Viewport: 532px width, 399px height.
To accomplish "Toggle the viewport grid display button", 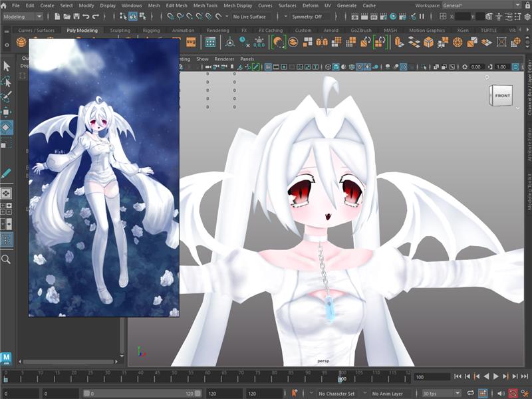I will point(268,67).
